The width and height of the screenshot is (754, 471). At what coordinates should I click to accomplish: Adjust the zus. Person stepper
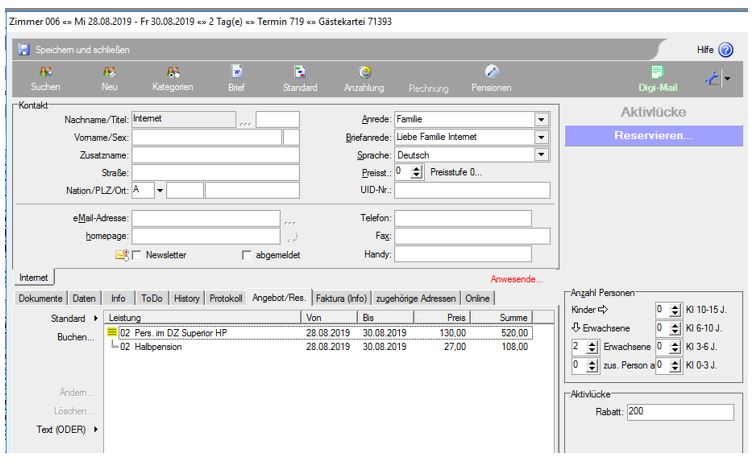(x=592, y=366)
